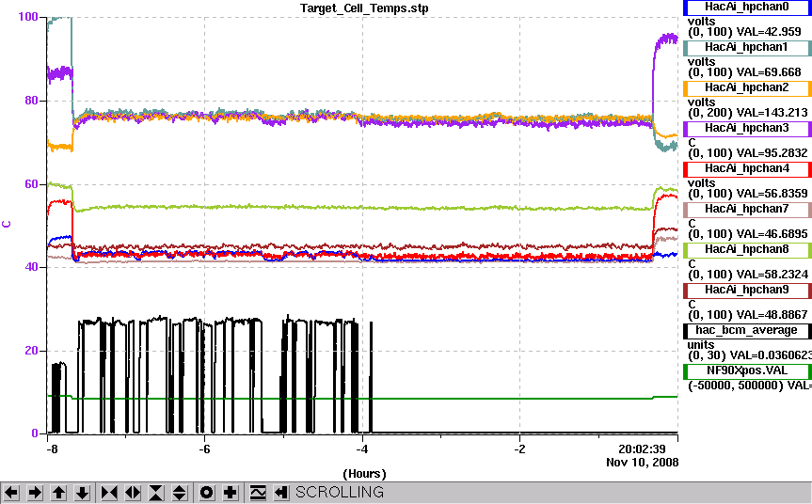Image resolution: width=812 pixels, height=504 pixels.
Task: Zoom in on the time axis (inward triangles icon)
Action: [109, 492]
